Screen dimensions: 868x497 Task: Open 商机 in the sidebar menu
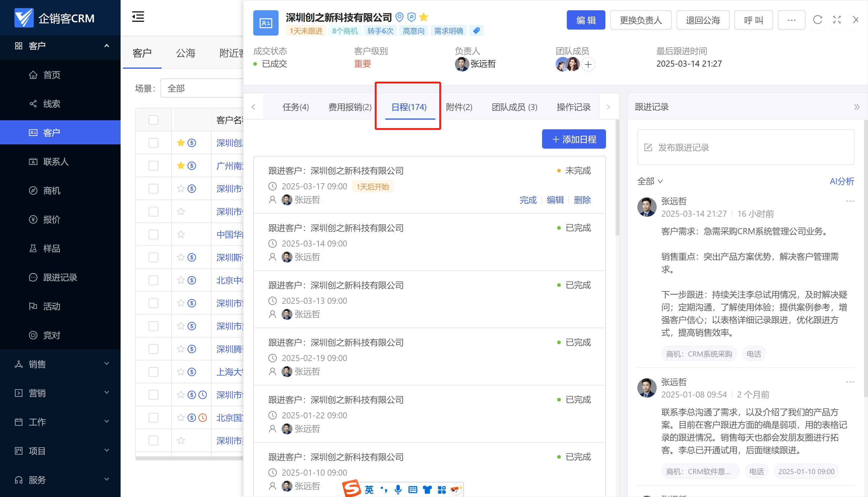(52, 190)
